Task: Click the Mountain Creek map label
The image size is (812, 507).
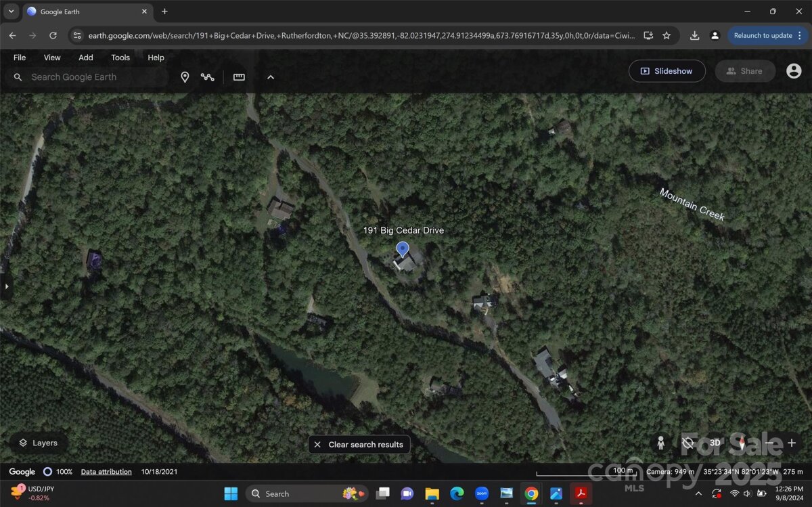Action: tap(692, 204)
